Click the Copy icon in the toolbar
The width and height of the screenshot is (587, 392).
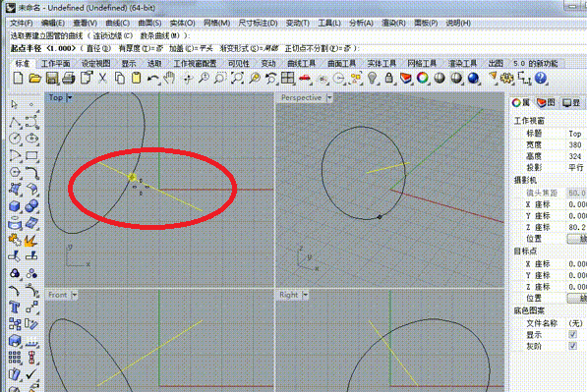[120, 79]
